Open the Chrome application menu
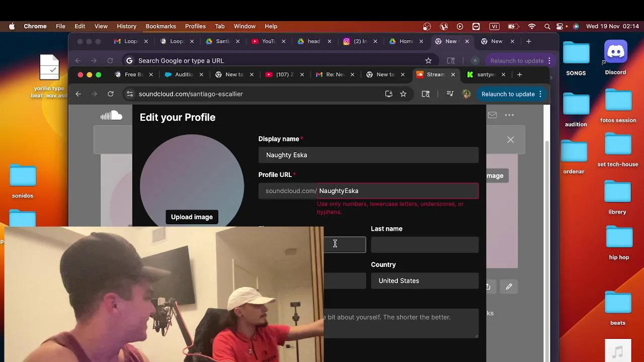The image size is (644, 362). tap(35, 26)
